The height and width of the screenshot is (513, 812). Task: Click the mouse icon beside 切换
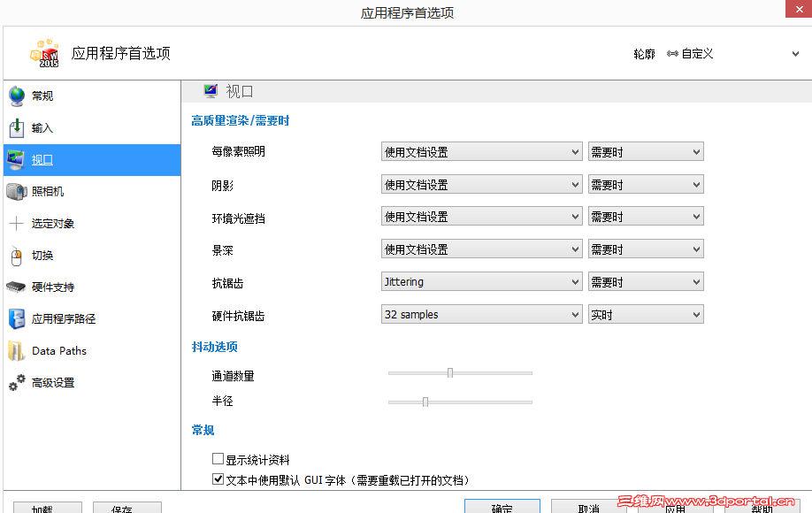(17, 256)
